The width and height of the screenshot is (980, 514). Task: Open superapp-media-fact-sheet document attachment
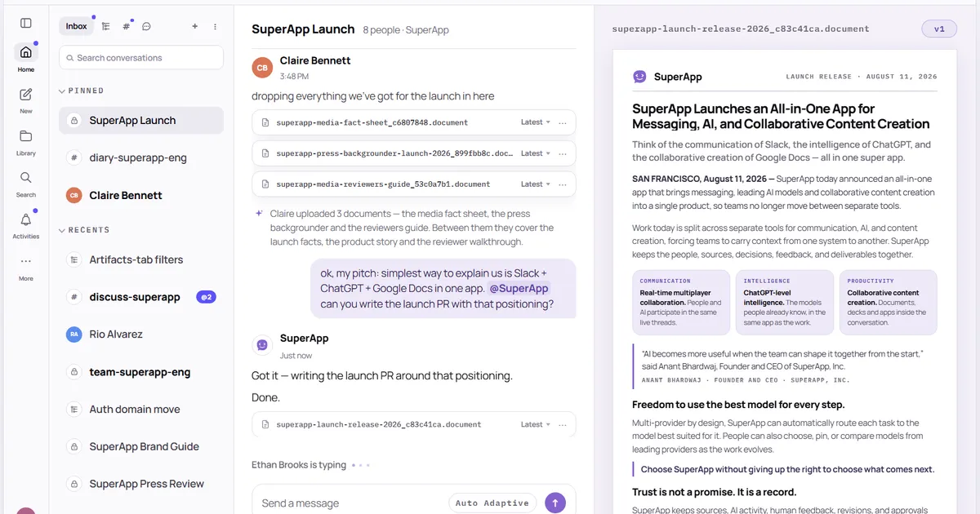414,122
